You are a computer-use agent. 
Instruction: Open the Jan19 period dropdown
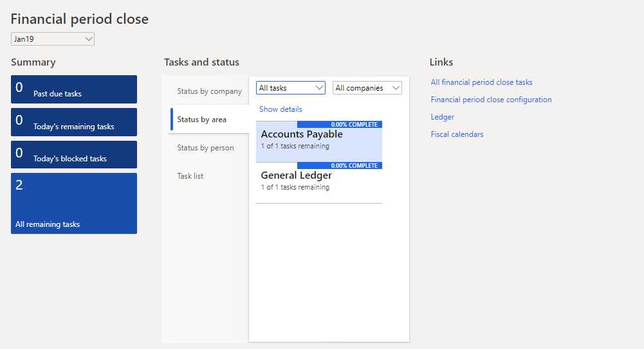53,39
